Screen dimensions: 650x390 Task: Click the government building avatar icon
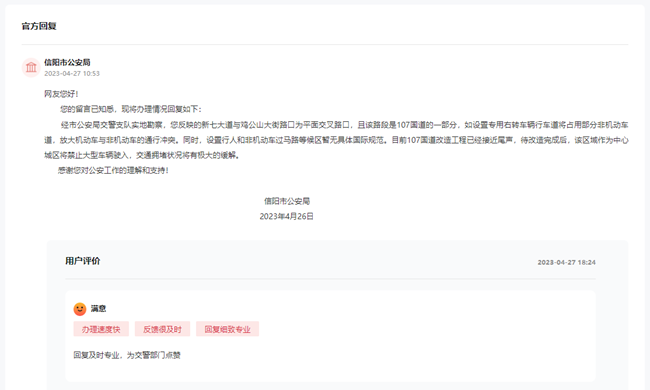tap(31, 67)
